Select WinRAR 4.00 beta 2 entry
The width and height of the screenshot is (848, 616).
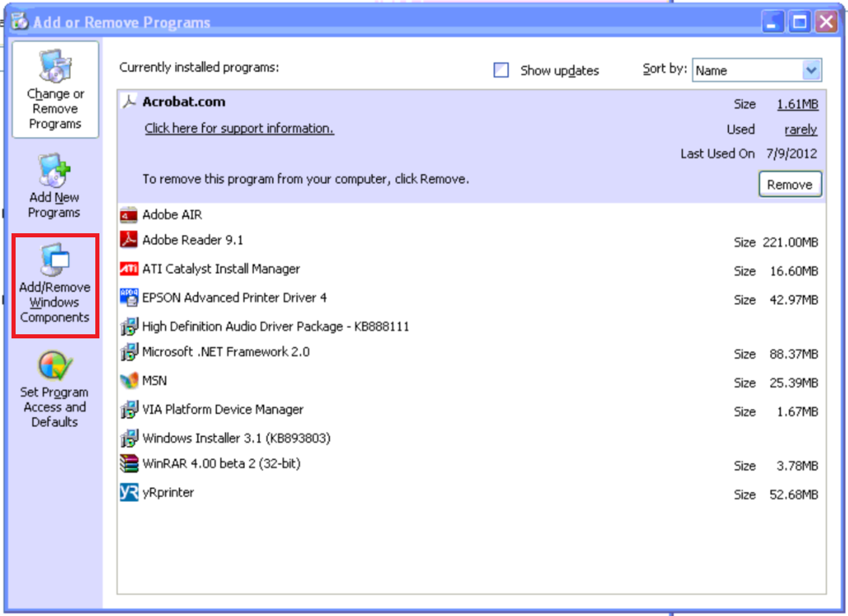click(x=471, y=464)
